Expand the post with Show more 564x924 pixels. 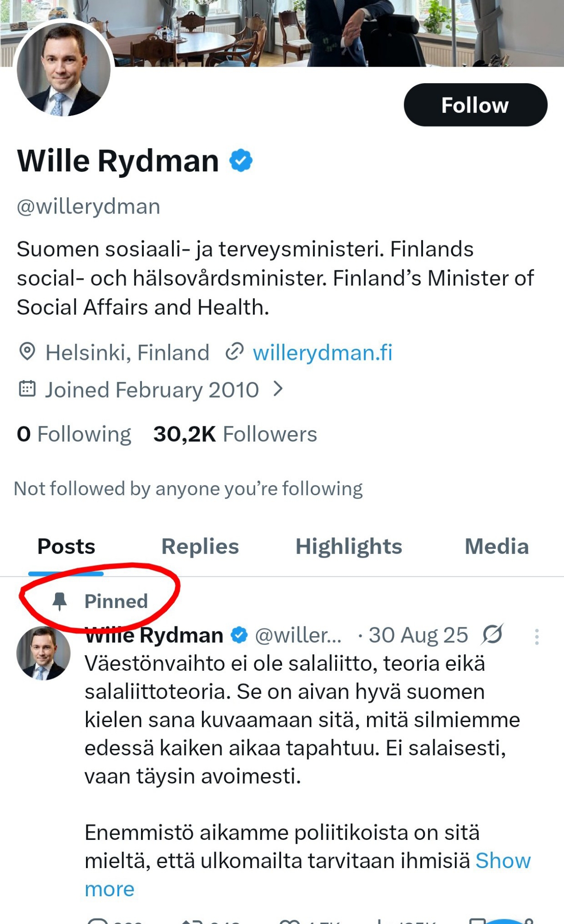503,861
